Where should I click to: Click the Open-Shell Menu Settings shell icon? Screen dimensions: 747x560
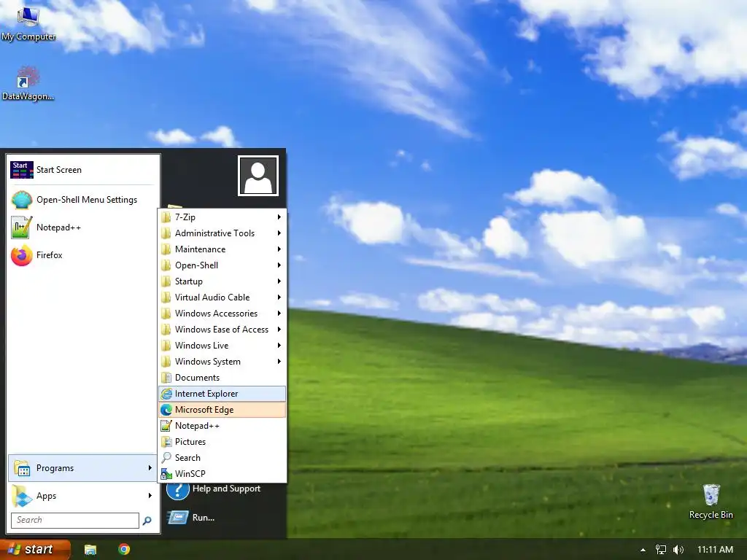point(21,200)
